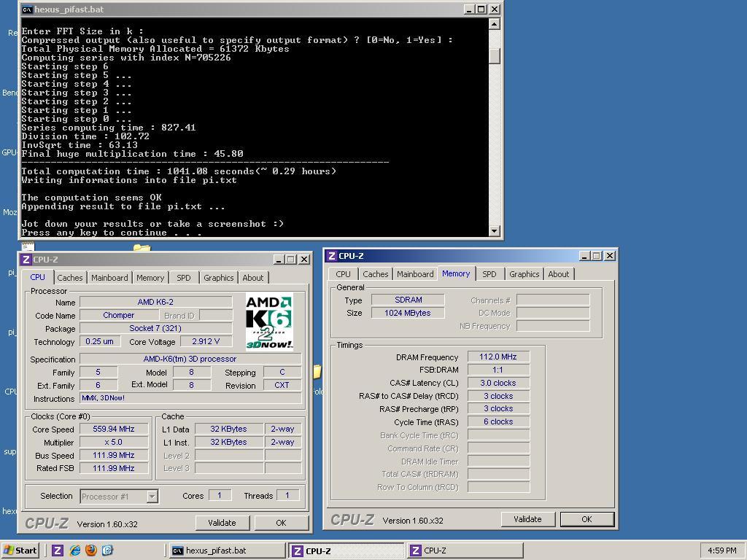This screenshot has height=560, width=747.
Task: Switch to hexus_pifast.bat taskbar button
Action: 226,551
